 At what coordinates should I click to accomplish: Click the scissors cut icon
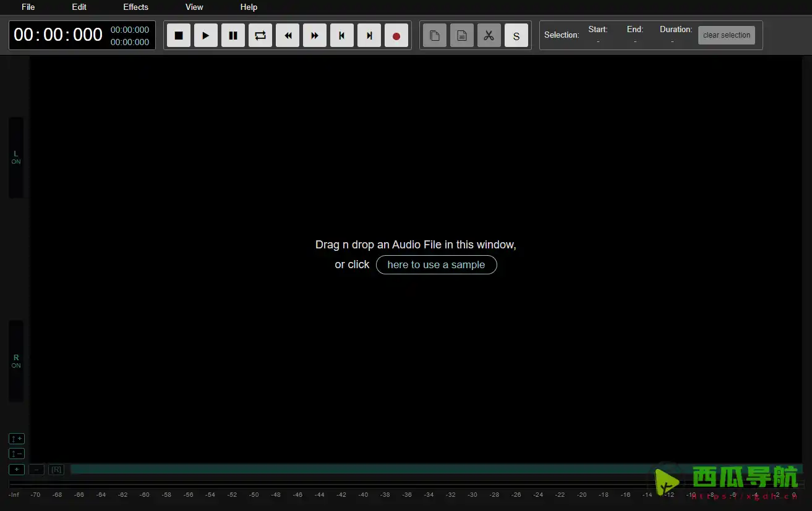coord(489,36)
